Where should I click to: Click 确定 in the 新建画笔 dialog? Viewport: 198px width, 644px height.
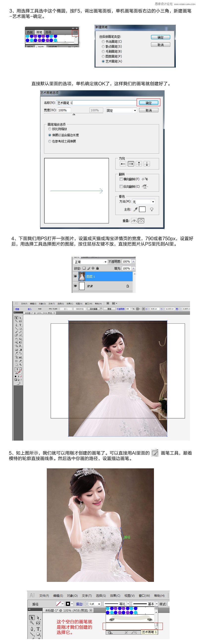click(x=160, y=37)
